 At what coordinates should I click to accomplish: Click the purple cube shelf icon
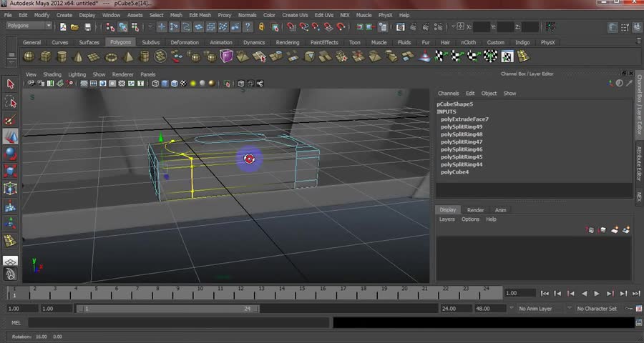coord(226,56)
